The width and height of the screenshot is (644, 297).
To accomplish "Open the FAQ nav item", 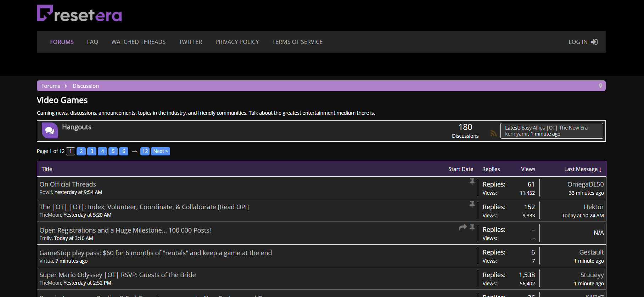I will (93, 42).
